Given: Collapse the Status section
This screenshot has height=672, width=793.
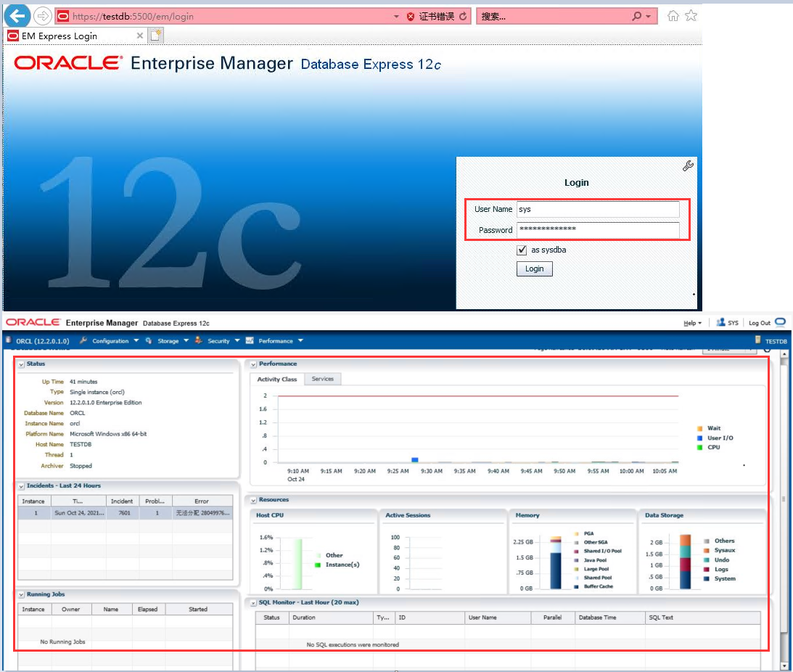Looking at the screenshot, I should click(21, 364).
